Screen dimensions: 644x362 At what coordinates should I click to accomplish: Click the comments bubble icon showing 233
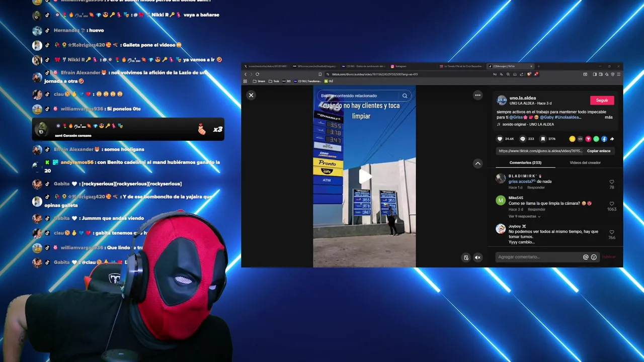(x=523, y=139)
